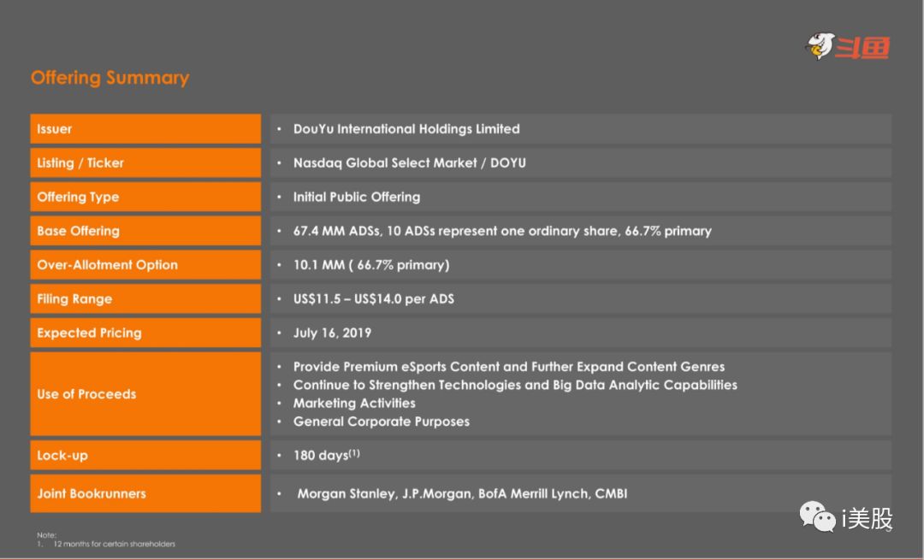Click the DouYu shark logo
The height and width of the screenshot is (560, 924).
(847, 46)
